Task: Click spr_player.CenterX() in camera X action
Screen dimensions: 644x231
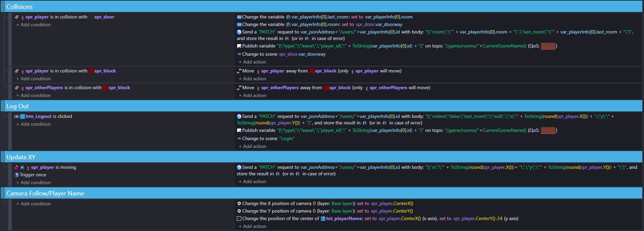Action: [392, 204]
